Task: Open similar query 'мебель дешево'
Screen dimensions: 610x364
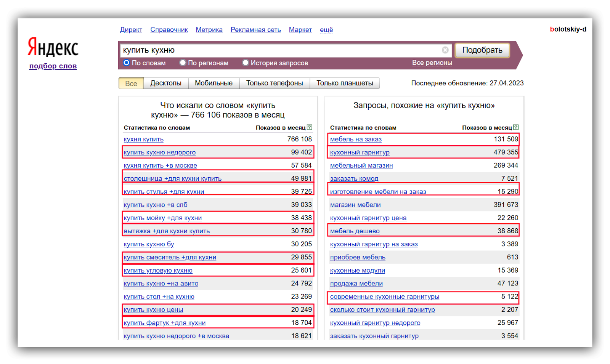Action: click(355, 231)
